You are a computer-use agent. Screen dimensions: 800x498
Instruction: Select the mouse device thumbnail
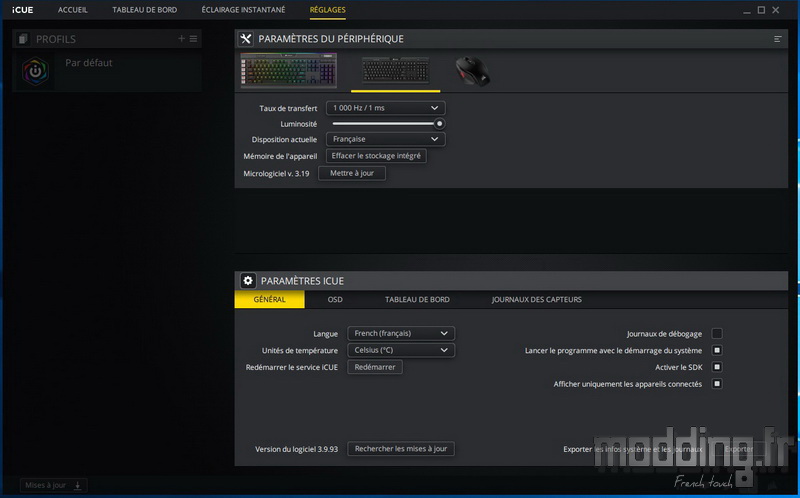[x=472, y=71]
